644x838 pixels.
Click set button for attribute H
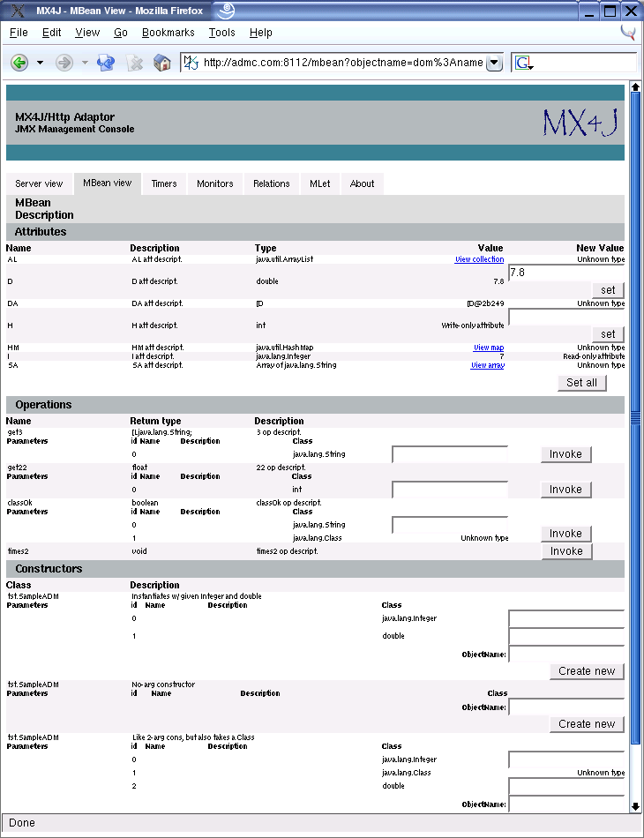click(608, 334)
